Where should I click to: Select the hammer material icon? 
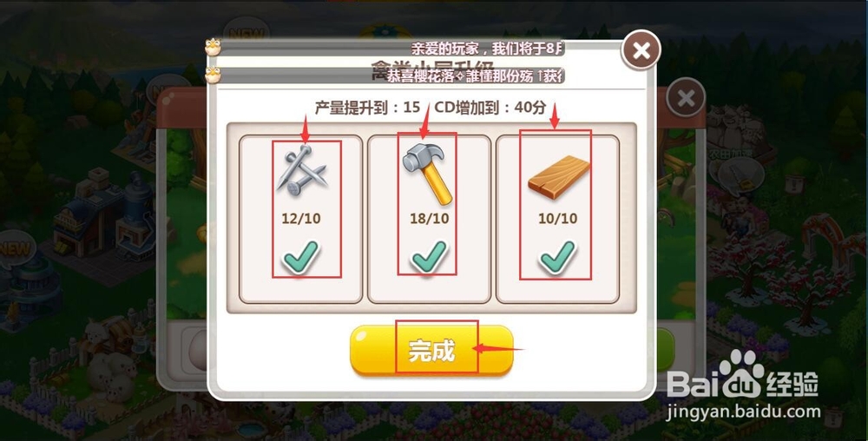coord(428,173)
